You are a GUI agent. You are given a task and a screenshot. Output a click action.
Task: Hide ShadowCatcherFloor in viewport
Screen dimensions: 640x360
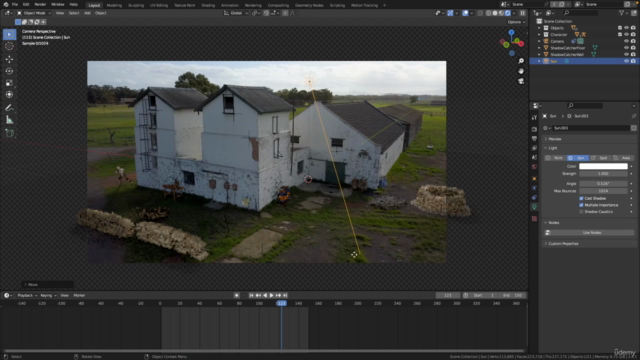[627, 48]
